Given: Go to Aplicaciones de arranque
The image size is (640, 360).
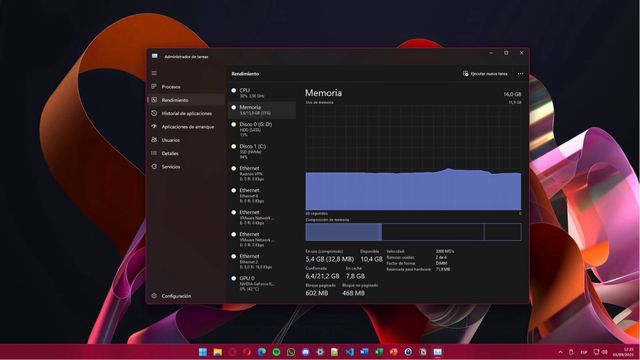Looking at the screenshot, I should [186, 127].
